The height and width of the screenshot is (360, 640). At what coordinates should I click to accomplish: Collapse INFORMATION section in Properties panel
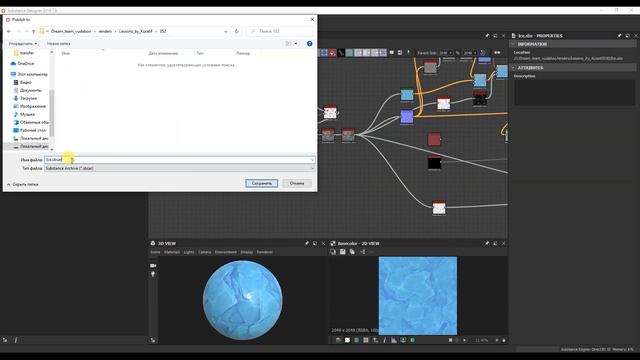click(513, 44)
